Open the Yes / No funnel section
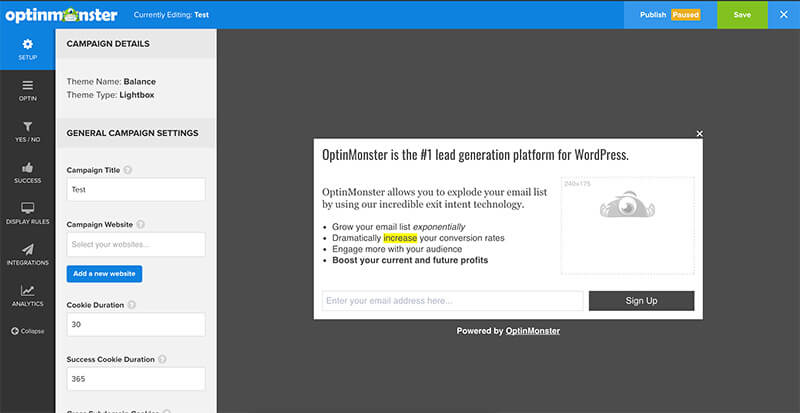 [28, 132]
